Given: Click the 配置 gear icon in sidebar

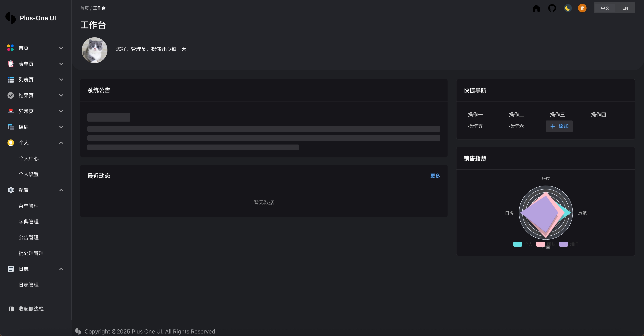Looking at the screenshot, I should tap(11, 190).
